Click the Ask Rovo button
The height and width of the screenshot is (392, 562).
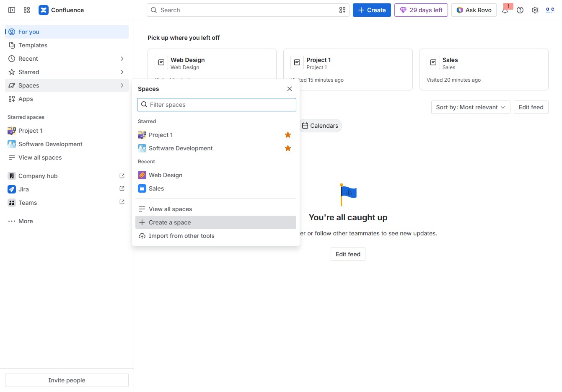(474, 10)
